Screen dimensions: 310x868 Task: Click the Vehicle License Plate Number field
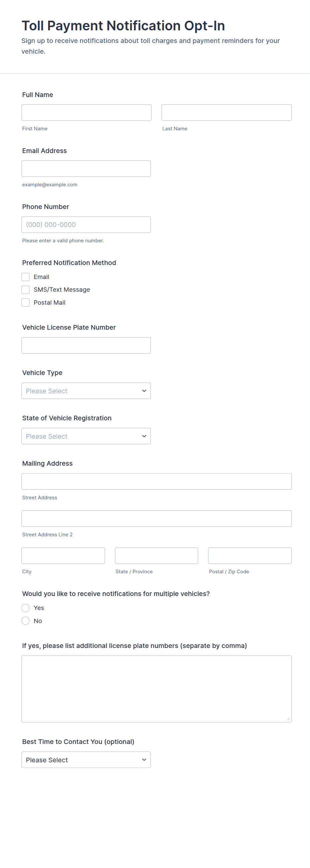(x=86, y=345)
